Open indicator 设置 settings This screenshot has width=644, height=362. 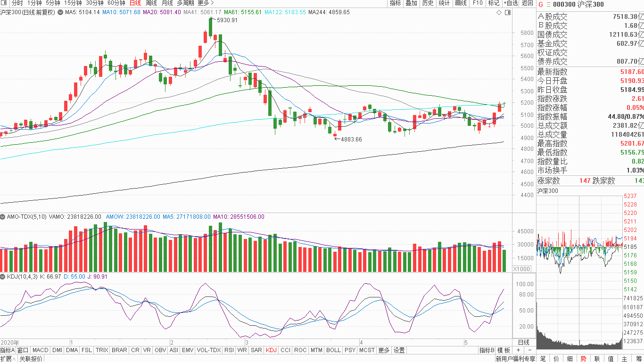coord(399,350)
